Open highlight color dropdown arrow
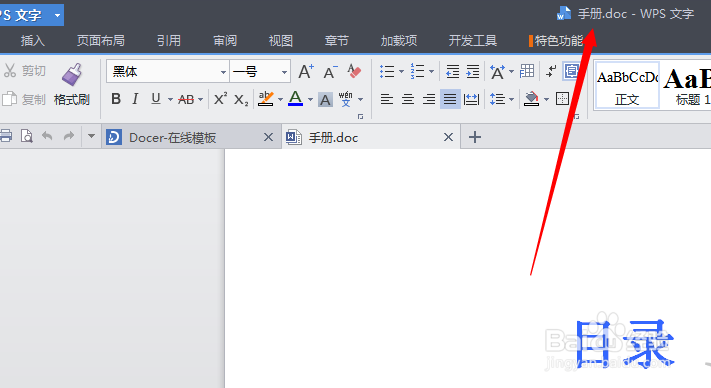 point(280,99)
